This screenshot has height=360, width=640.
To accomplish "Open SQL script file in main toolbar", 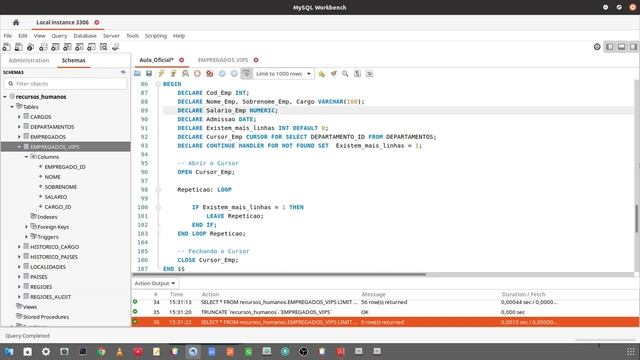I will tap(18, 47).
